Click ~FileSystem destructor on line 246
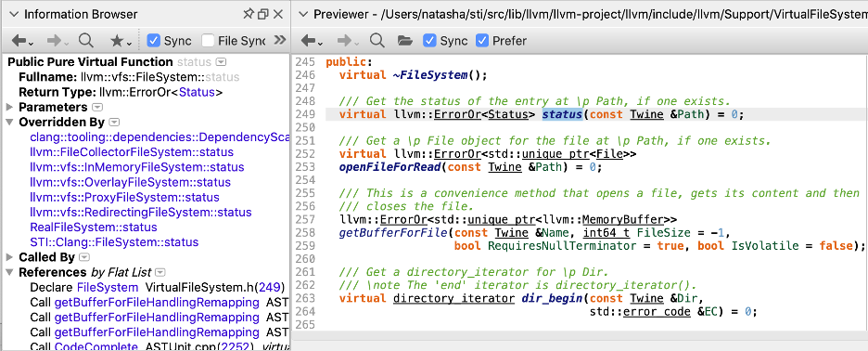This screenshot has height=351, width=868. click(430, 75)
